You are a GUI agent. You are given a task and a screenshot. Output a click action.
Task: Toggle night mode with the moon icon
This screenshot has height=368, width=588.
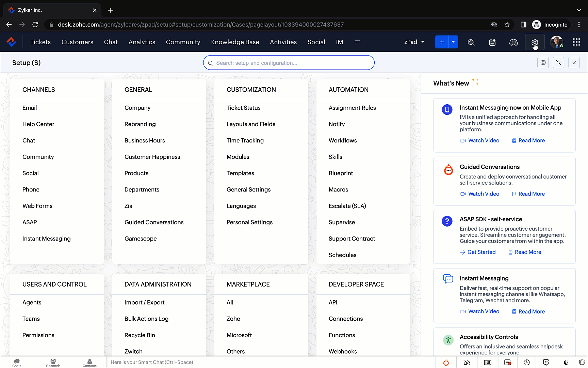coord(566,362)
